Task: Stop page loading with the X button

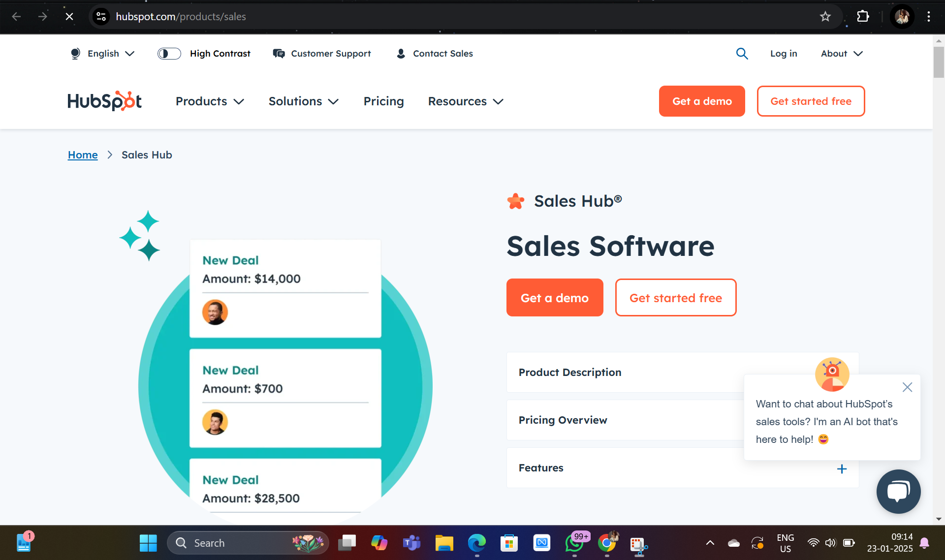Action: pyautogui.click(x=69, y=17)
